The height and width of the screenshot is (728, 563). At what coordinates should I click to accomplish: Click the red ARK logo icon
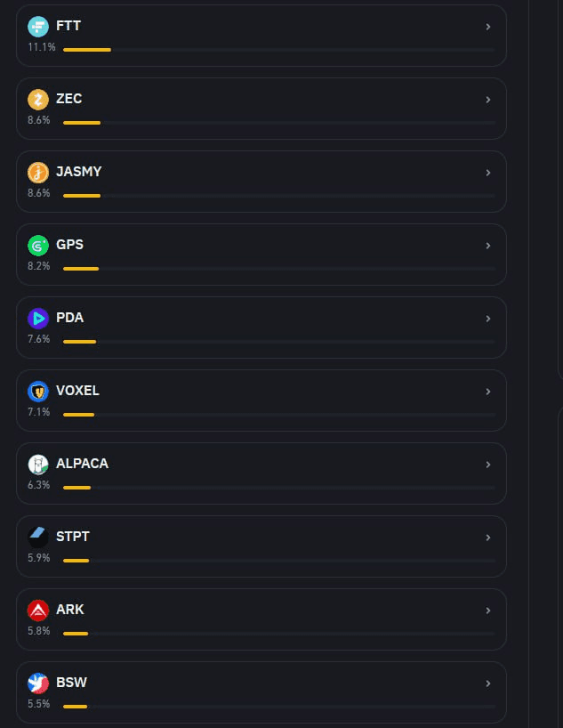[38, 610]
